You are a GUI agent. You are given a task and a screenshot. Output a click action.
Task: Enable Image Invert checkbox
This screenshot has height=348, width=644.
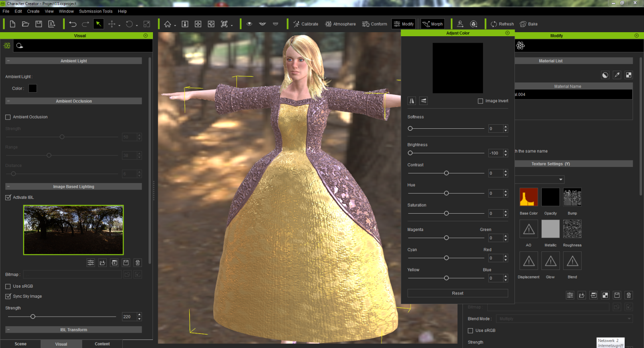click(480, 101)
